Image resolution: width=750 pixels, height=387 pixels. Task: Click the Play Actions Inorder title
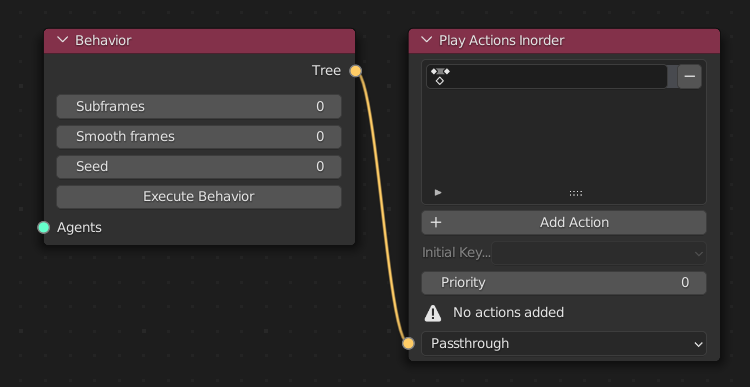pyautogui.click(x=502, y=40)
